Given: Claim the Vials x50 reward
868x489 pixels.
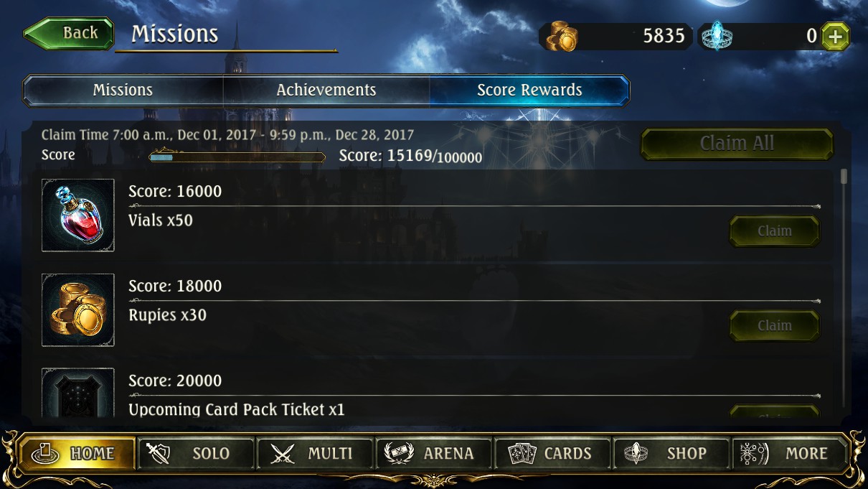Looking at the screenshot, I should (774, 231).
